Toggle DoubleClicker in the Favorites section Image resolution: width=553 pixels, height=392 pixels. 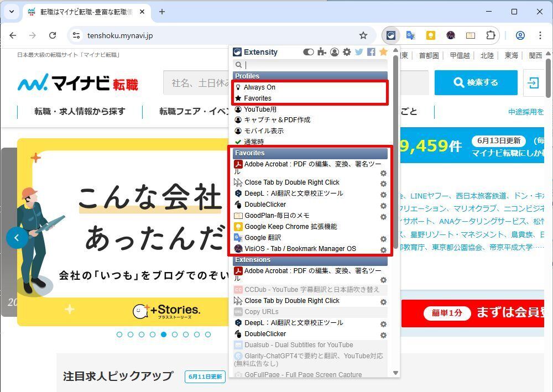pos(260,205)
